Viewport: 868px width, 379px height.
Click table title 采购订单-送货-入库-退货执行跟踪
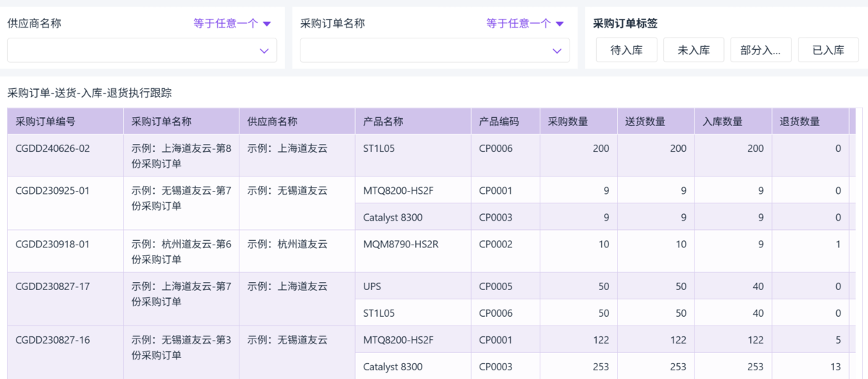point(90,93)
